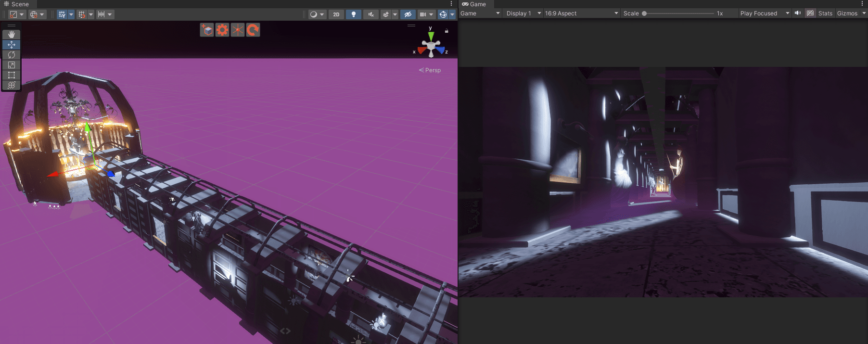Screen dimensions: 868x344
Task: Click the Stats button
Action: (x=825, y=13)
